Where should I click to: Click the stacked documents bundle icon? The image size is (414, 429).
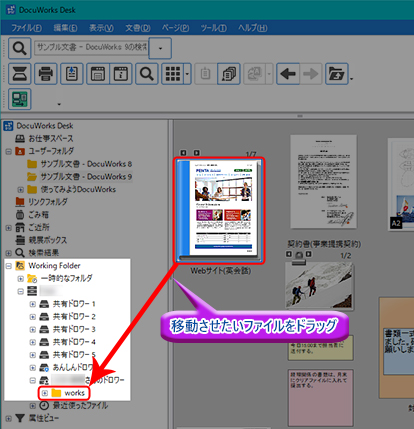click(229, 74)
